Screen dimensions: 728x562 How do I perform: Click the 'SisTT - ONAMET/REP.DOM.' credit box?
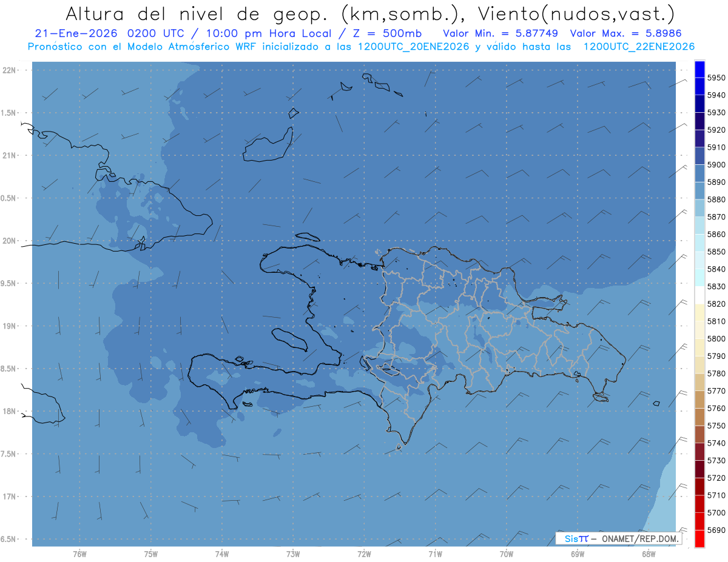point(619,538)
